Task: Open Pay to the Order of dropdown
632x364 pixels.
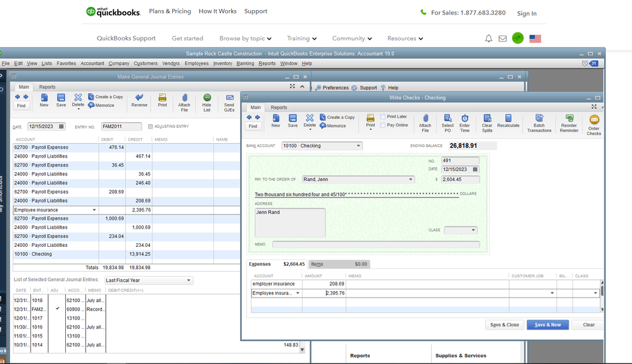Action: [x=411, y=179]
